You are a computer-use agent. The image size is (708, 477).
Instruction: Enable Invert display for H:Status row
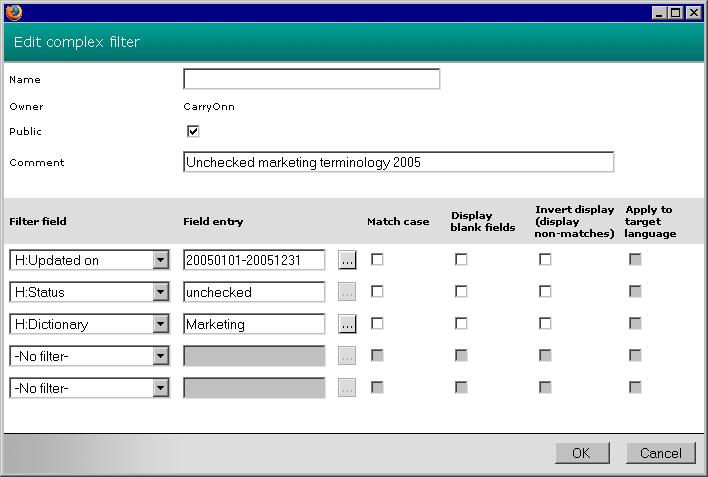click(545, 291)
